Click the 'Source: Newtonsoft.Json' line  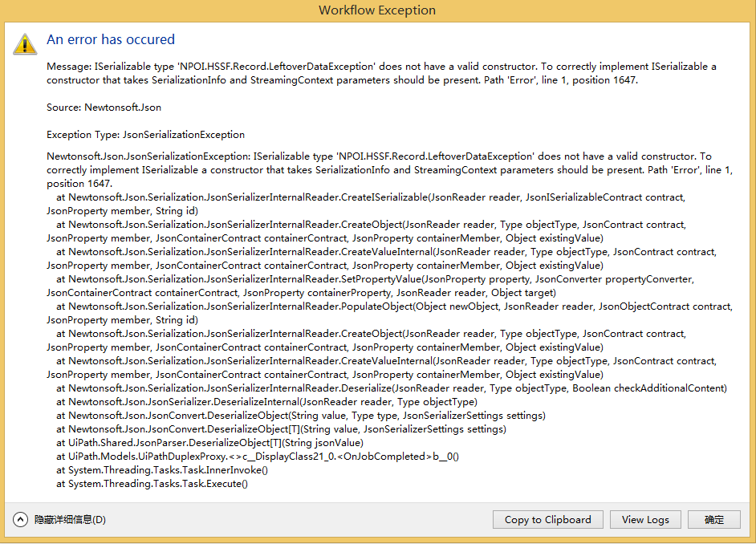tap(104, 108)
